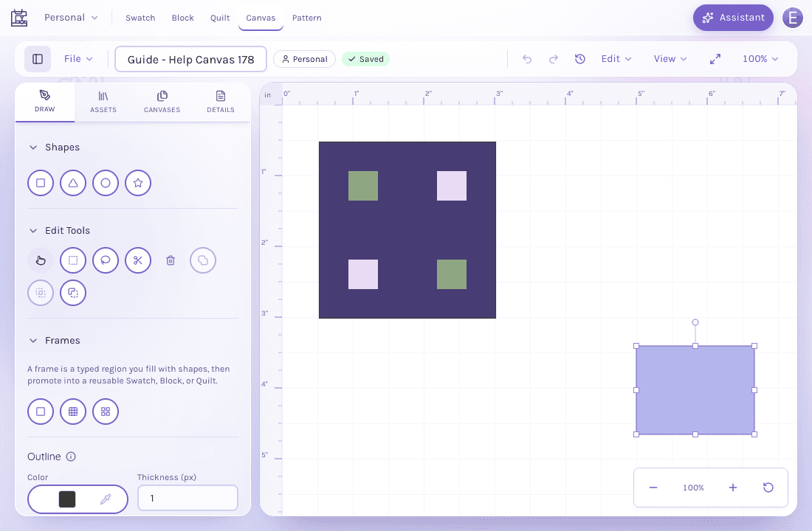The width and height of the screenshot is (812, 531).
Task: Click the Thickness input field
Action: click(x=187, y=498)
